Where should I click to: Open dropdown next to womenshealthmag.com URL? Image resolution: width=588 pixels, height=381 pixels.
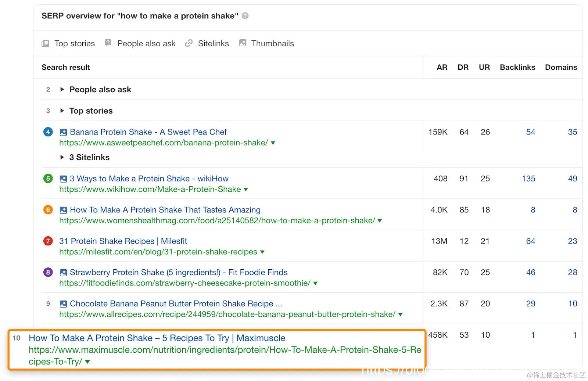[380, 221]
